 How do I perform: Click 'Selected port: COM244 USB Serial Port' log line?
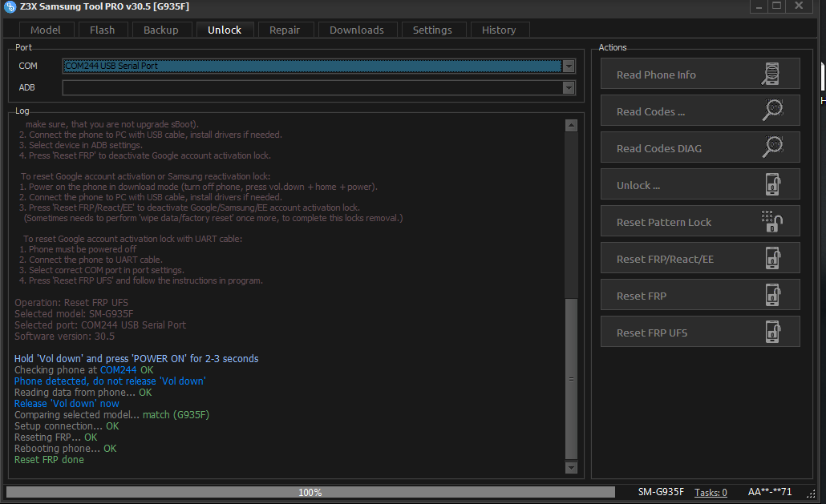pyautogui.click(x=100, y=325)
